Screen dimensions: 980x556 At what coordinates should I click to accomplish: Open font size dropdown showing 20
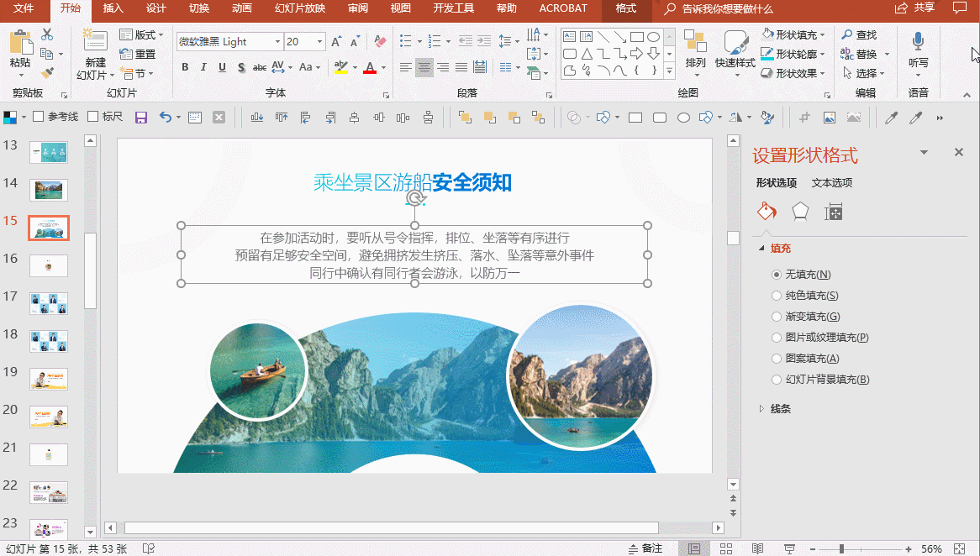[319, 42]
